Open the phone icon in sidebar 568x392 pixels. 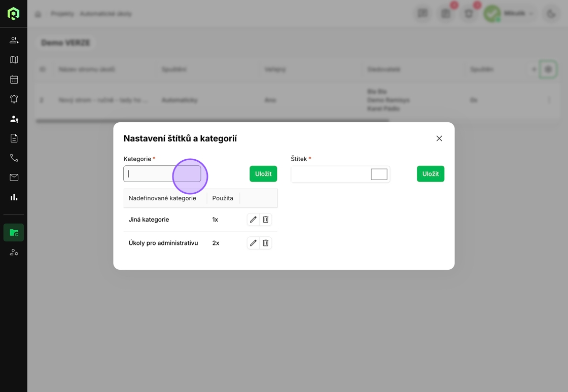coord(14,158)
